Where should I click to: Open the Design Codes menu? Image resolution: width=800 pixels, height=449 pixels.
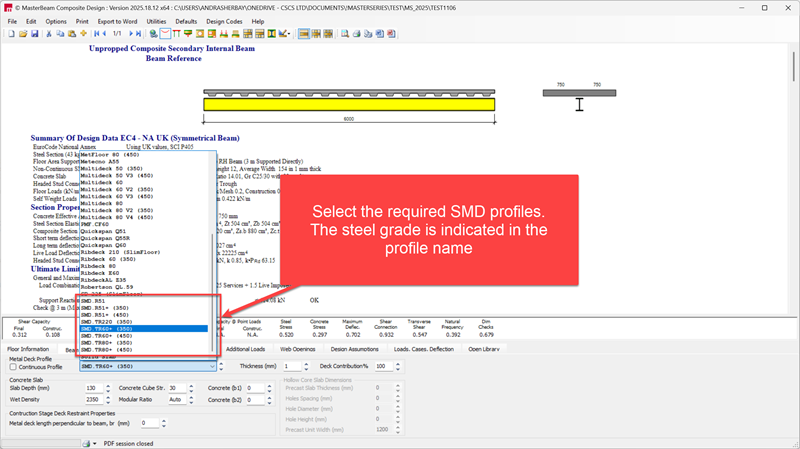coord(224,21)
